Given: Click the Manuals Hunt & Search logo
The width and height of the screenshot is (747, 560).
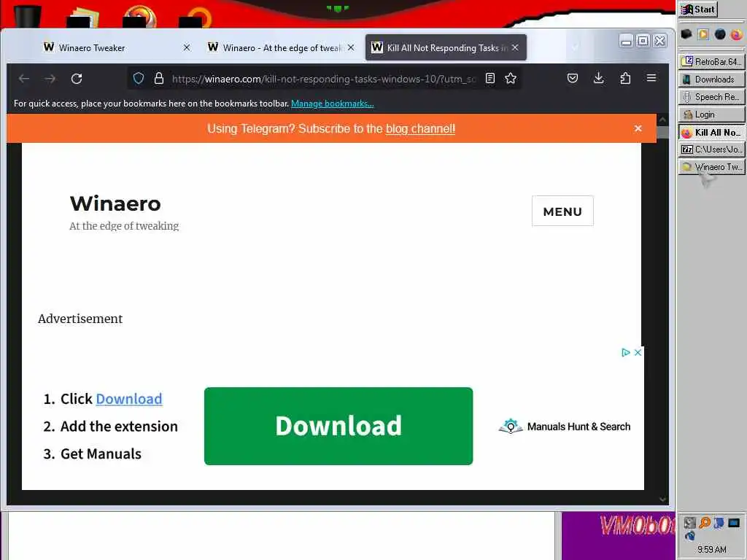Looking at the screenshot, I should click(564, 426).
